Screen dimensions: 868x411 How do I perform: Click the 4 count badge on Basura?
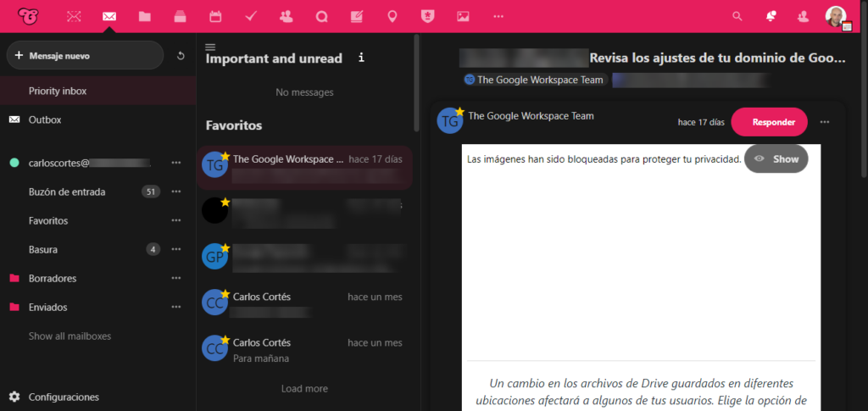[x=153, y=249]
